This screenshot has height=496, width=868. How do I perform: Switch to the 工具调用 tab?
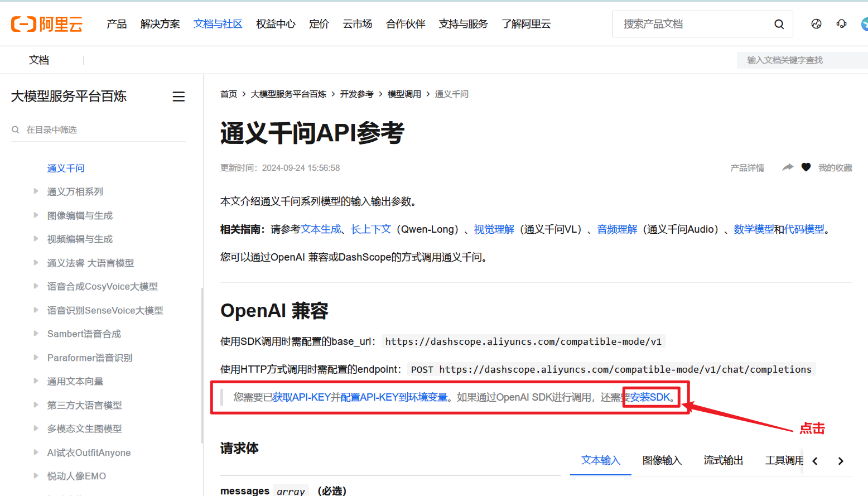(x=784, y=460)
